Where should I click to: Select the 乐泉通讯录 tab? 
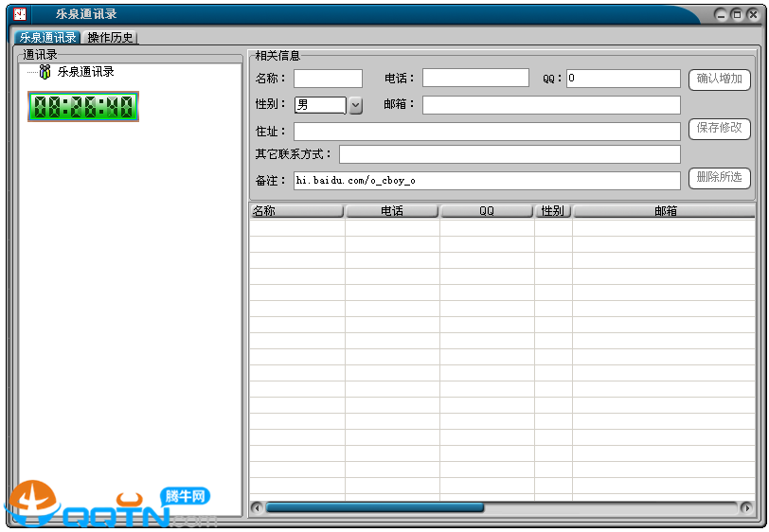(x=48, y=38)
